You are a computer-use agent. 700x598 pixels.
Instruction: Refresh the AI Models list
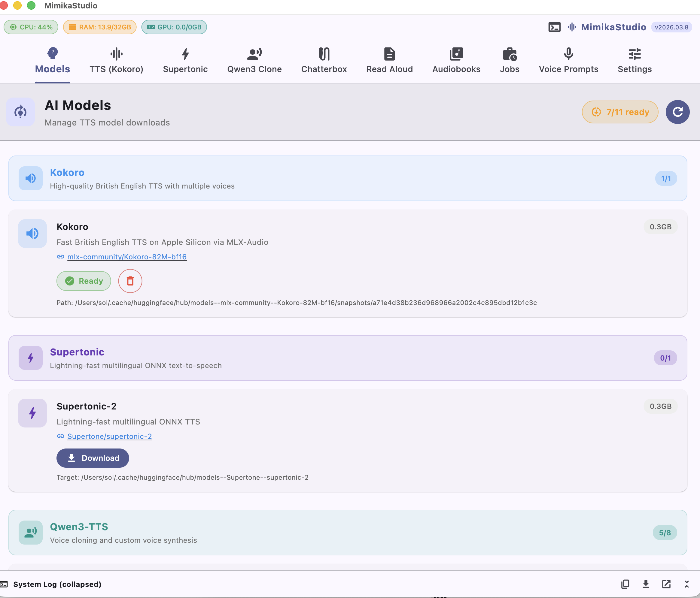pyautogui.click(x=677, y=112)
